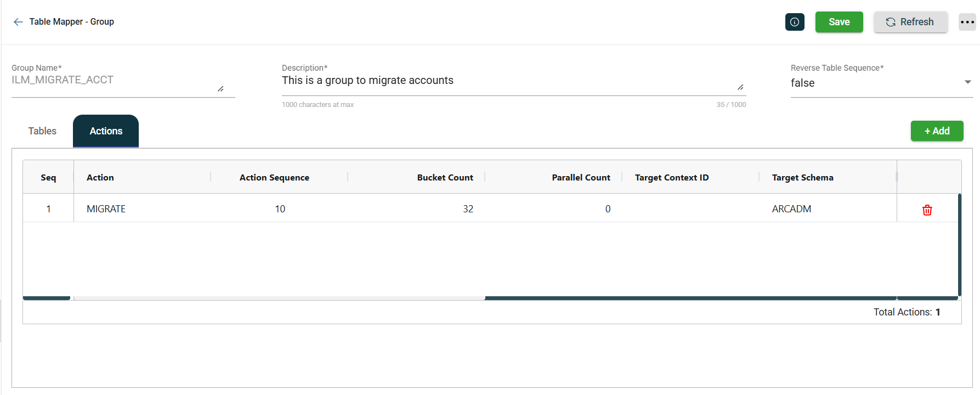Switch to the Tables tab
980x395 pixels.
(42, 131)
